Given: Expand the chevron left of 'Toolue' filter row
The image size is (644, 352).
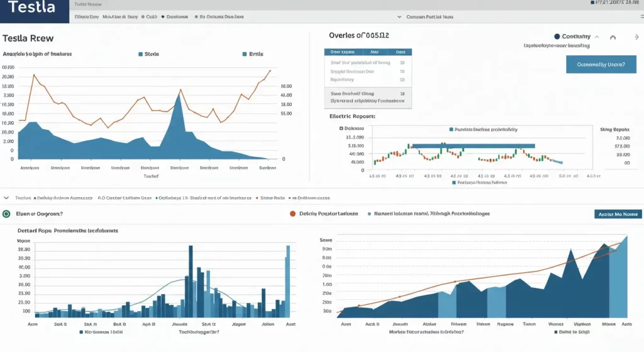Looking at the screenshot, I should pyautogui.click(x=6, y=198).
